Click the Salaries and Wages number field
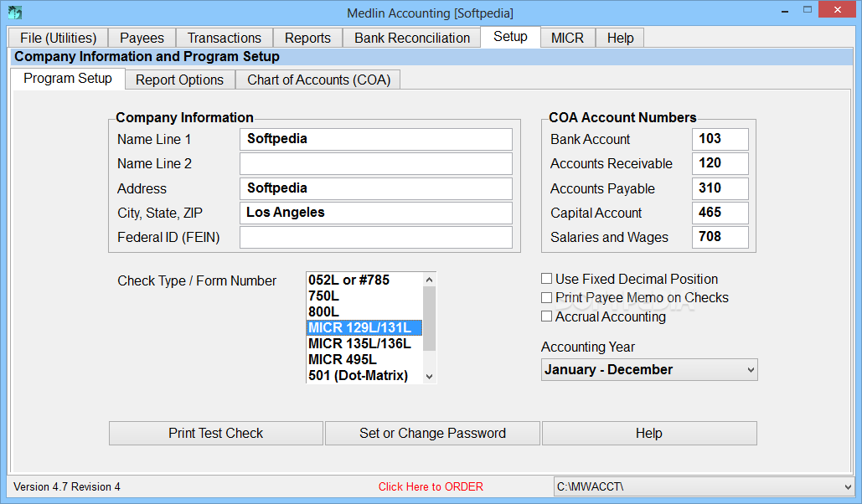Image resolution: width=862 pixels, height=504 pixels. click(x=720, y=238)
